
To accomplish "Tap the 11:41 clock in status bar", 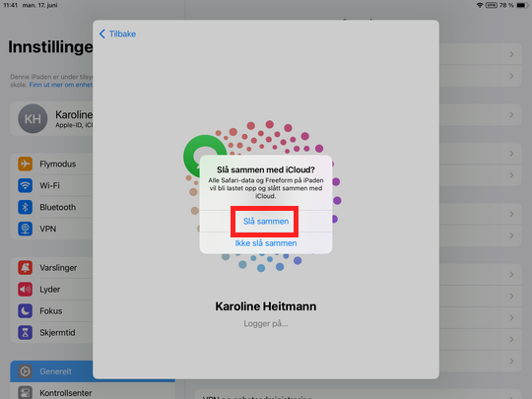I will tap(10, 5).
